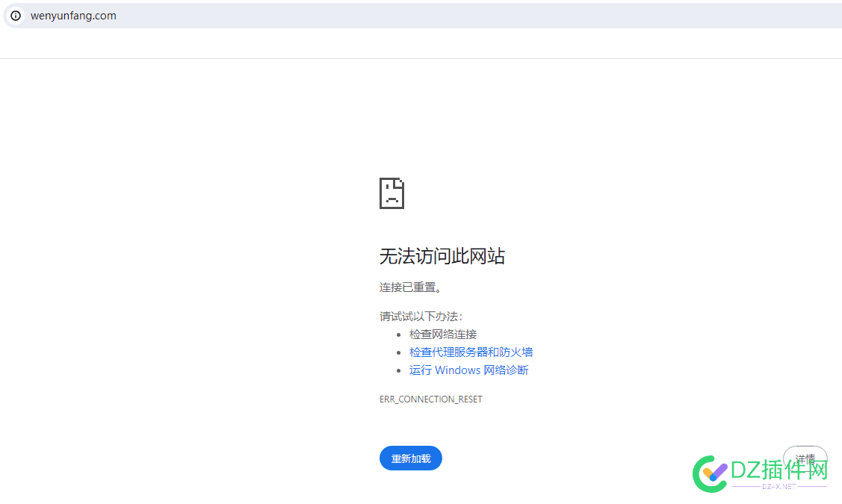Run 运行 Windows 网络诊断 link

468,370
